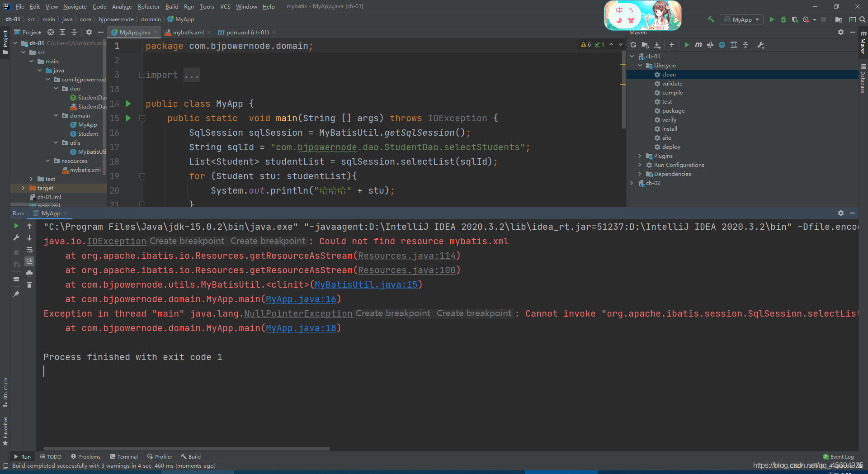Print the console output
Viewport: 868px width, 474px height.
29,273
